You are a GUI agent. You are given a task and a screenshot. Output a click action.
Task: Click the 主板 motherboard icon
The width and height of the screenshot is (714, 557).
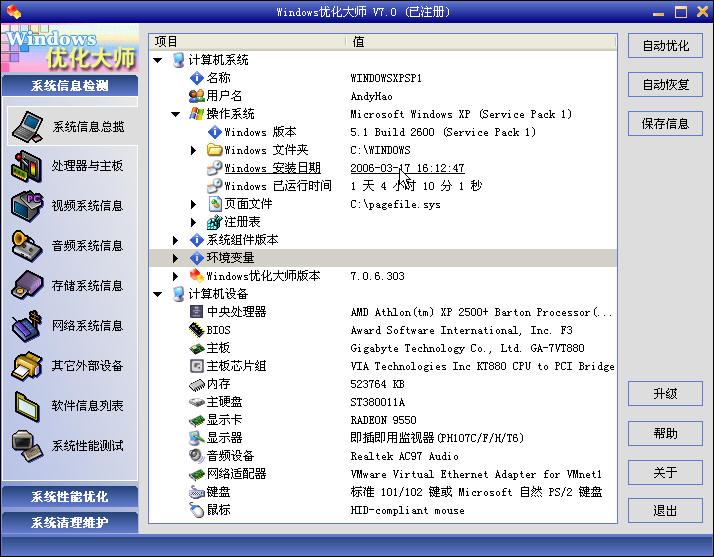pos(196,348)
